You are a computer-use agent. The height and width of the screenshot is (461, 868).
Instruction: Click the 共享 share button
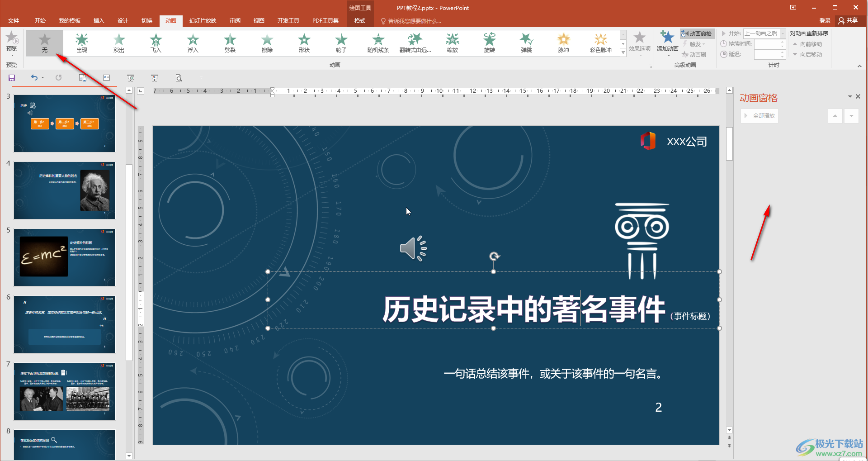tap(848, 20)
